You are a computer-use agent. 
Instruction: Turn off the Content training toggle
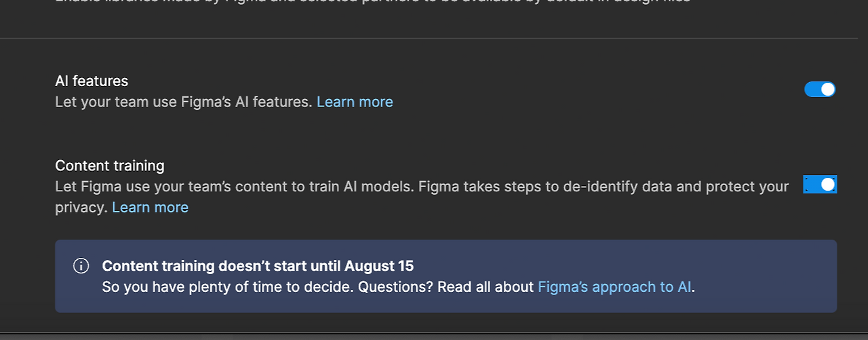click(x=819, y=185)
